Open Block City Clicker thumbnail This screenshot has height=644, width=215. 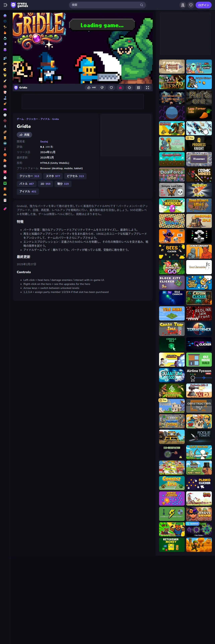coord(172,283)
